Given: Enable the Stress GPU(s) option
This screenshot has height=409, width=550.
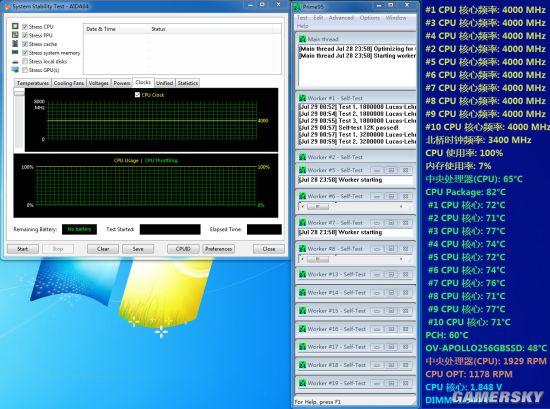Looking at the screenshot, I should [25, 70].
